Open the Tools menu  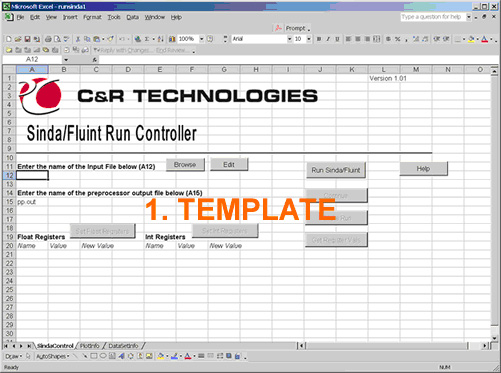click(x=114, y=17)
